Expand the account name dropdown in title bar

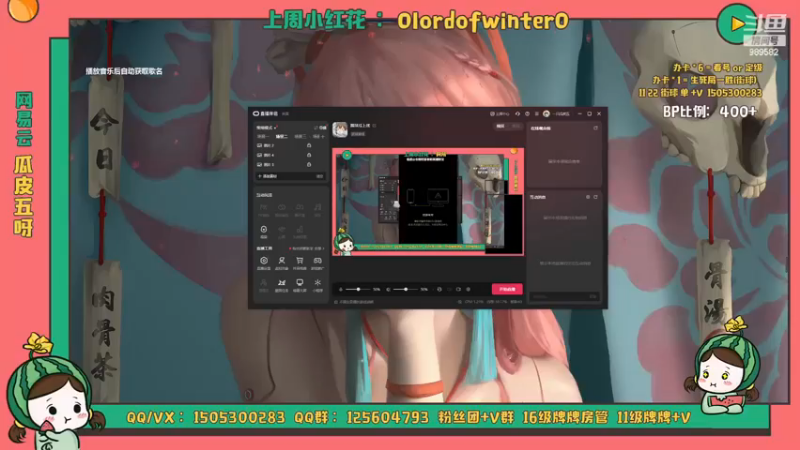point(561,114)
